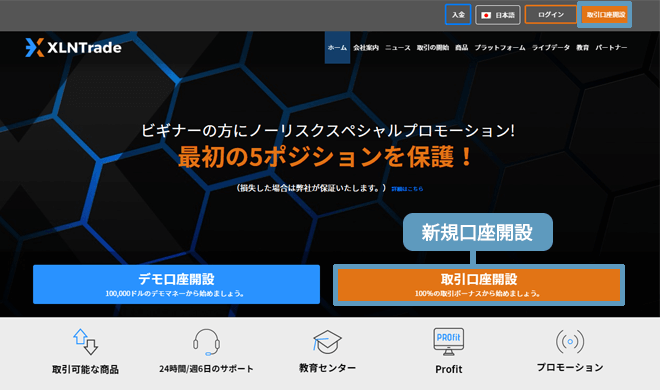Open the 教育 menu

(x=583, y=48)
